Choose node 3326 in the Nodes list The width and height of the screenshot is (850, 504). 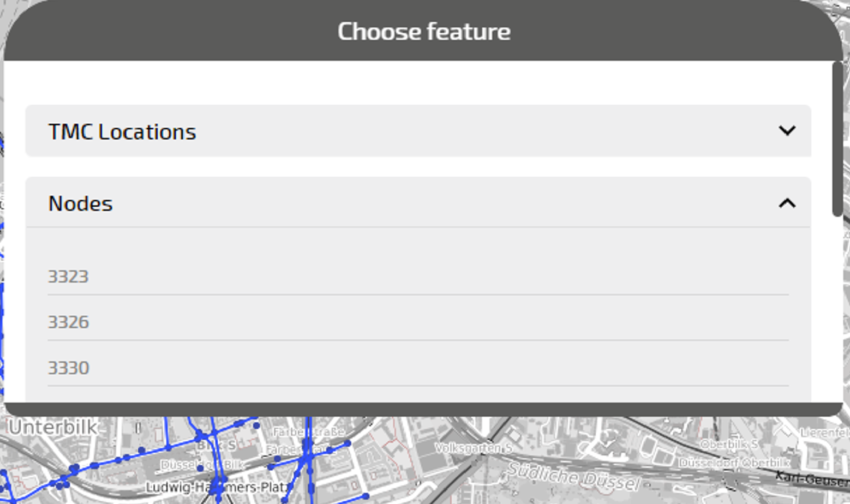click(68, 322)
